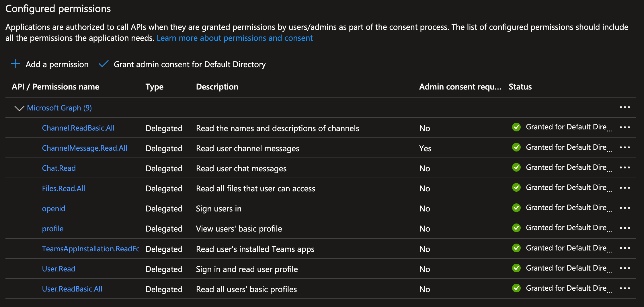Click the checkmark icon for Grant admin consent
Image resolution: width=644 pixels, height=307 pixels.
(104, 64)
